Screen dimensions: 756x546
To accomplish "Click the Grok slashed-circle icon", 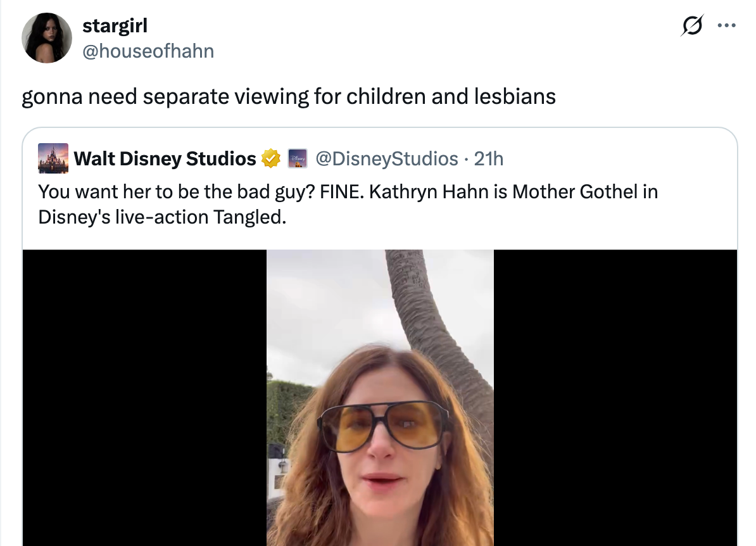I will (x=690, y=27).
